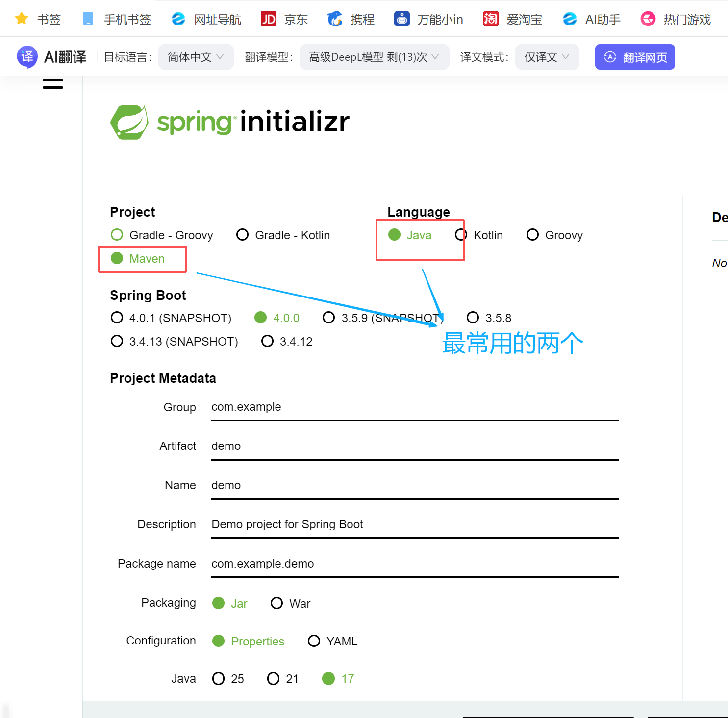Click the 网址导航 browser icon
The width and height of the screenshot is (728, 718).
(178, 19)
